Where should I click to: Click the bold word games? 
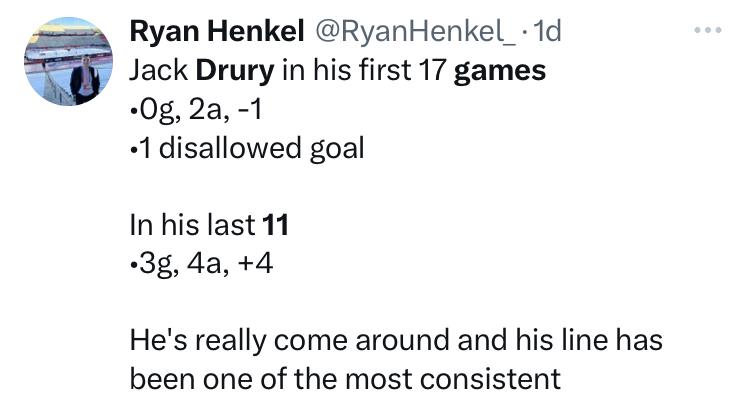pos(500,71)
